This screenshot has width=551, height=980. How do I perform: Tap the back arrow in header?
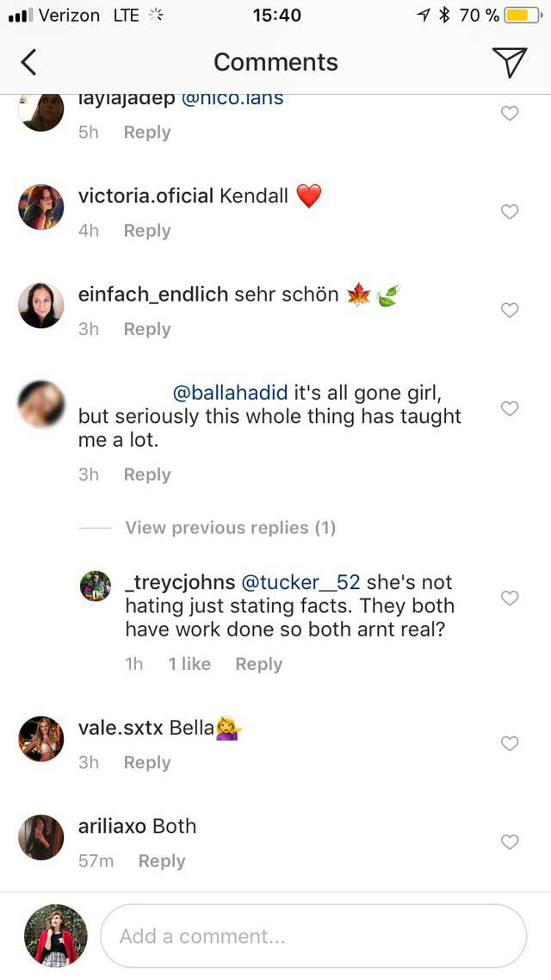click(x=29, y=62)
